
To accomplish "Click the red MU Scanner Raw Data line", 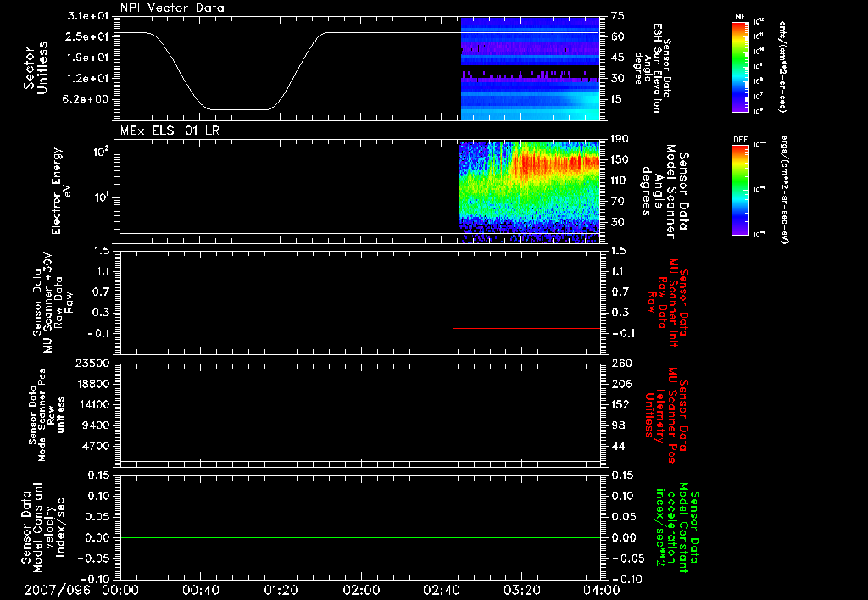I will [x=526, y=328].
